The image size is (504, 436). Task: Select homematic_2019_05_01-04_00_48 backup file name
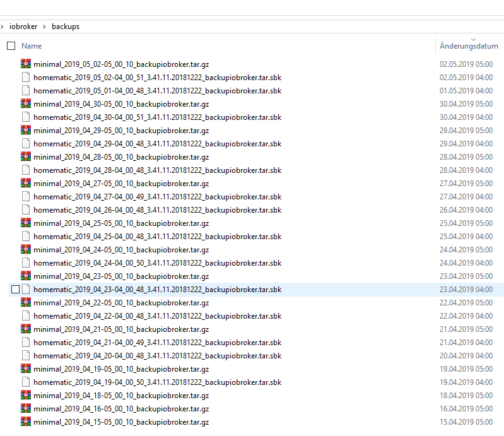pyautogui.click(x=158, y=91)
